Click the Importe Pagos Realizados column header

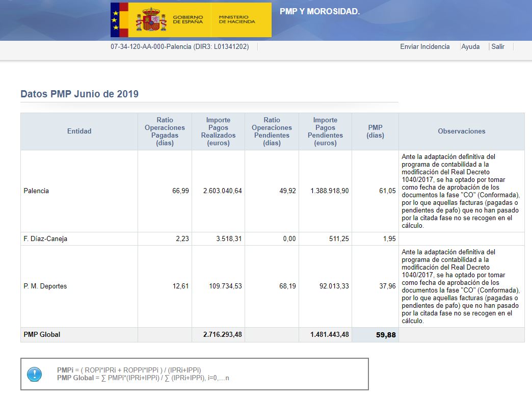click(218, 131)
